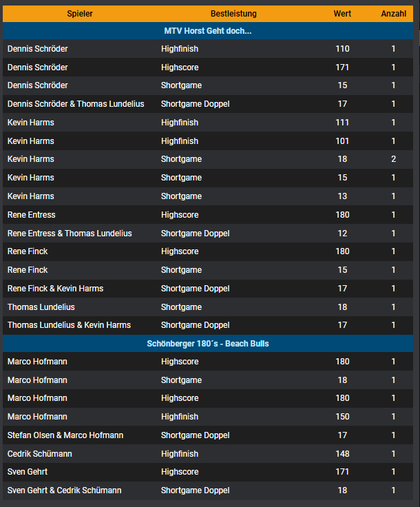Click the value 150 for Marco Hofmann's Highfinish
This screenshot has height=507, width=420.
342,417
